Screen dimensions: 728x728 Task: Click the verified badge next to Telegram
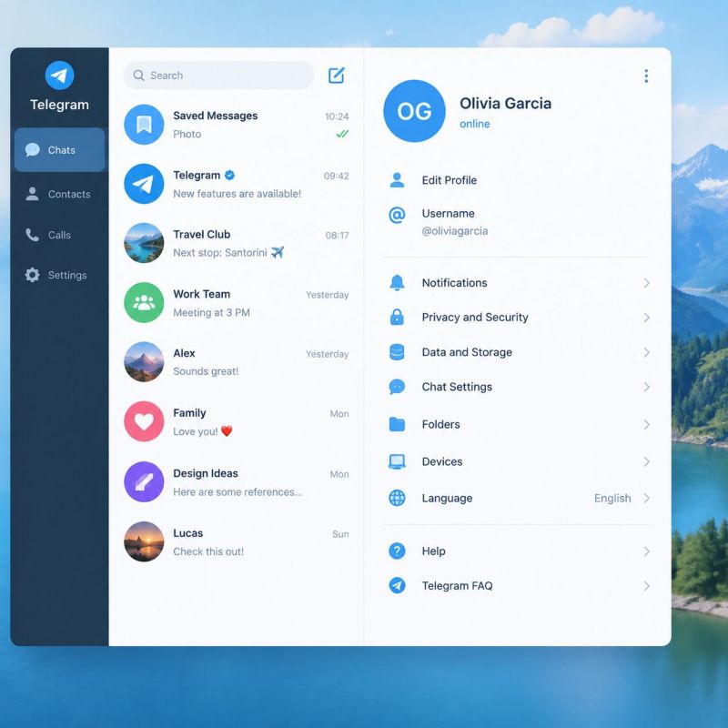point(229,175)
